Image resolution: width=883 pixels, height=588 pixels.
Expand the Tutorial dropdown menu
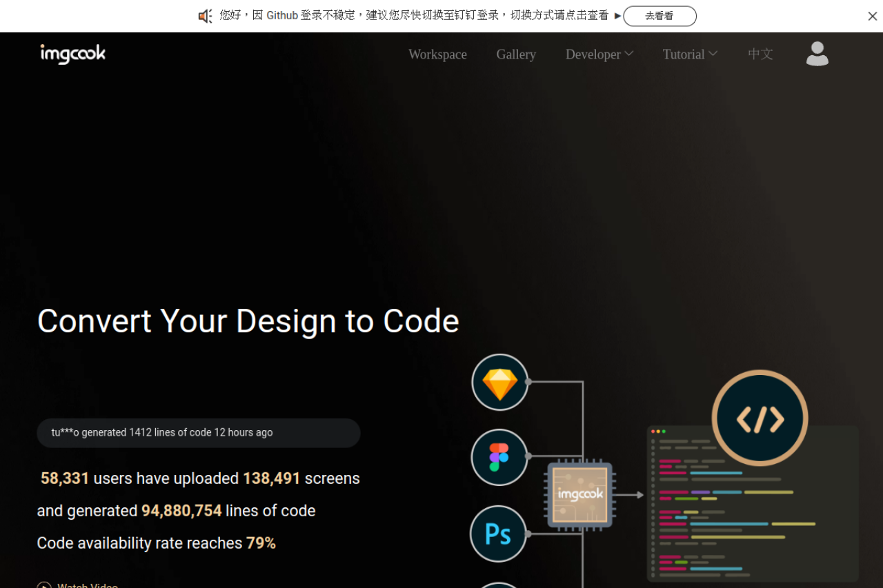point(689,54)
